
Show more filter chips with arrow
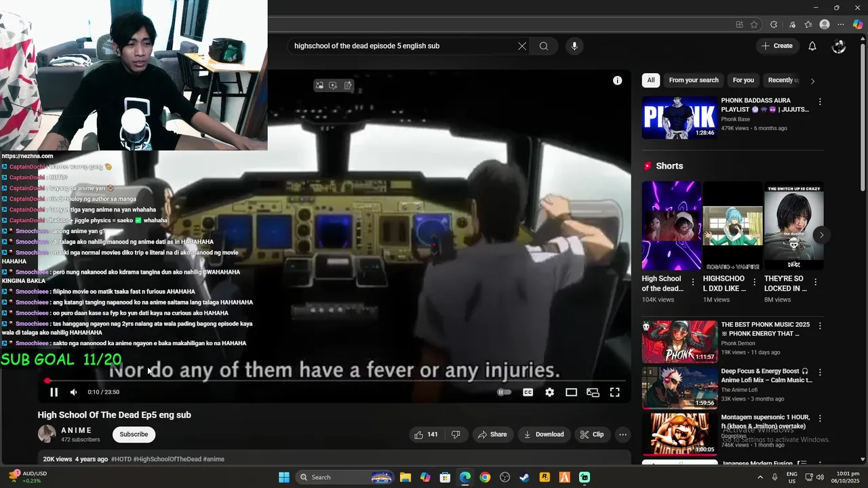coord(812,81)
